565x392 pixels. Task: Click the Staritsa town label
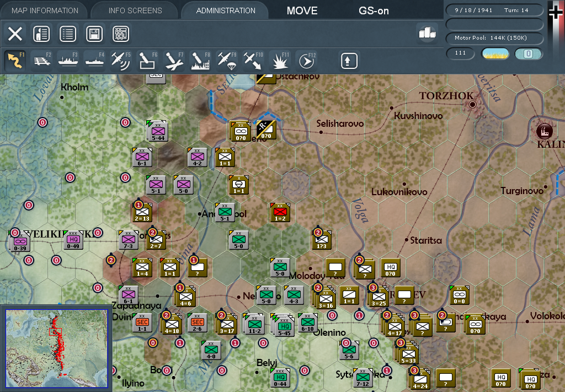[x=426, y=240]
